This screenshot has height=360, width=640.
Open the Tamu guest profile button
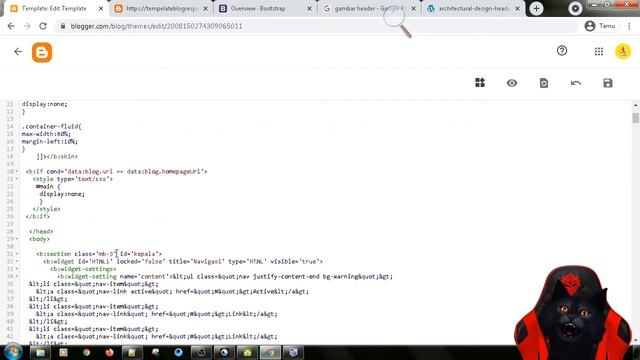coord(600,26)
